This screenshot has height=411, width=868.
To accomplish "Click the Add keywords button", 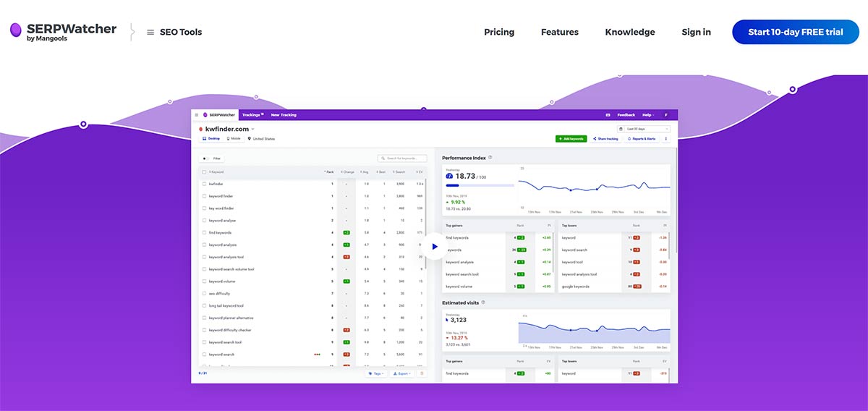I will click(x=571, y=138).
